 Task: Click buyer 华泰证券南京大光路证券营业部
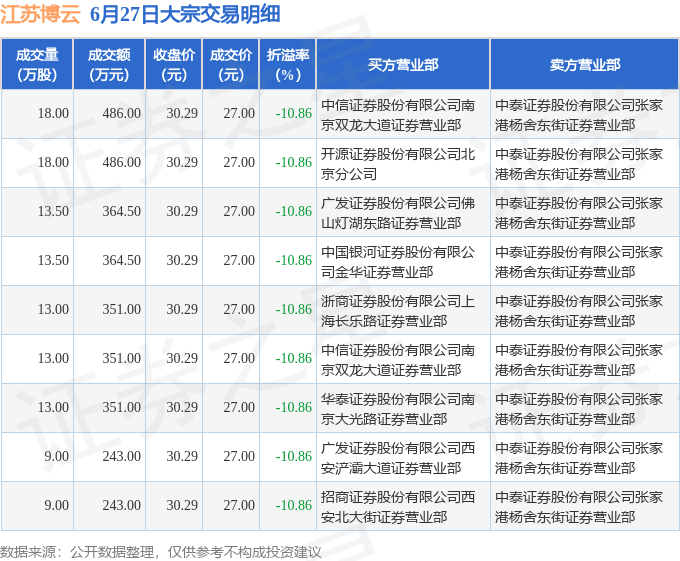click(x=398, y=408)
